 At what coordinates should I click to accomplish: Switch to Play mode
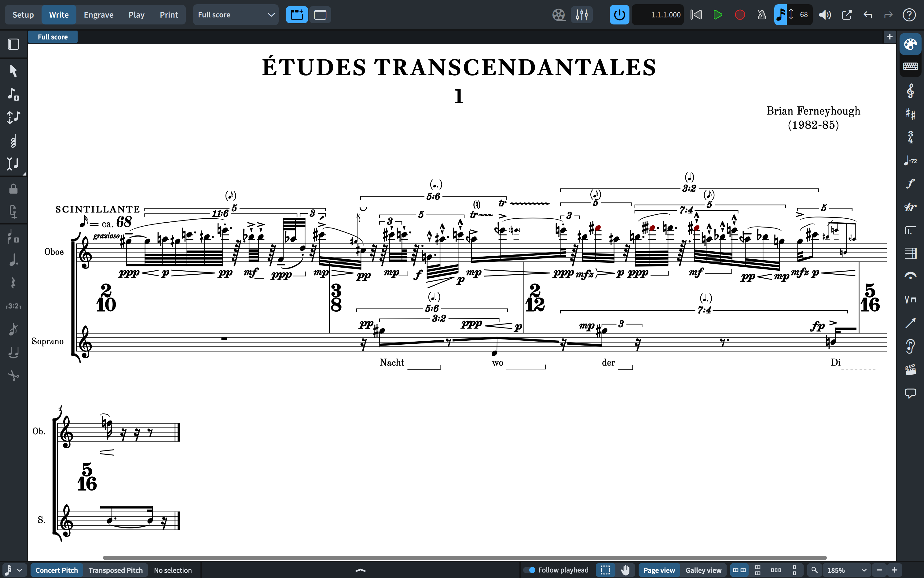click(136, 15)
